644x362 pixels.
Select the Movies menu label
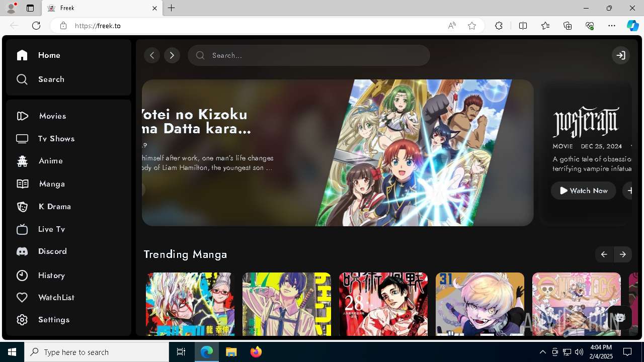[53, 116]
